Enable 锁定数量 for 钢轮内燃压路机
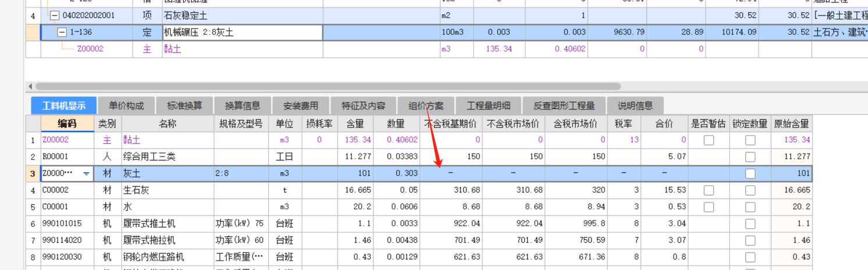The image size is (868, 270). (750, 257)
